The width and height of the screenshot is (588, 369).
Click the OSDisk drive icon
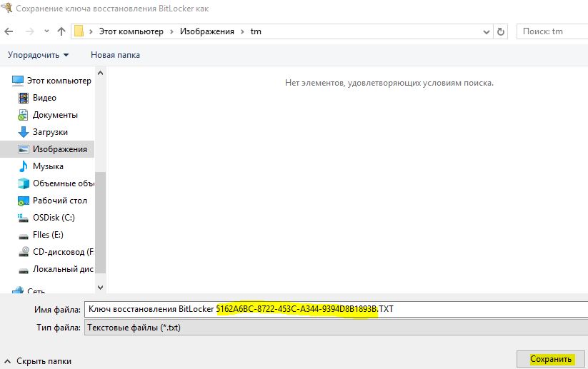(x=24, y=218)
